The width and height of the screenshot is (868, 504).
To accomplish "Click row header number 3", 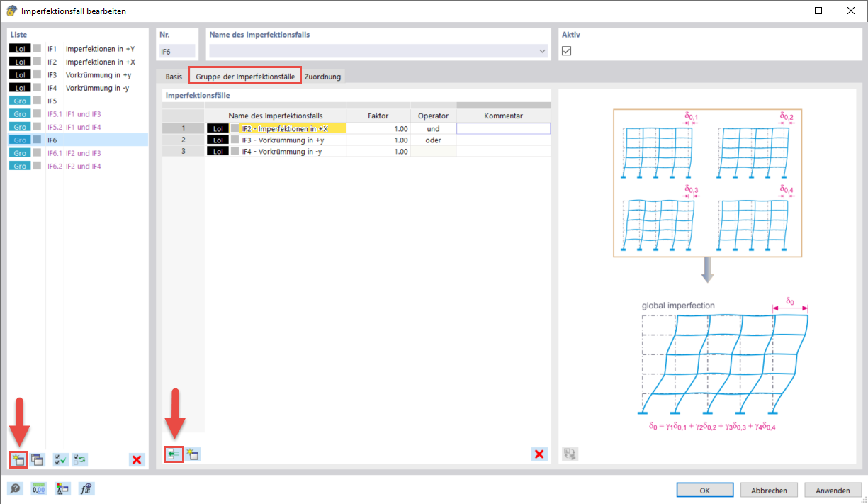I will pos(183,152).
